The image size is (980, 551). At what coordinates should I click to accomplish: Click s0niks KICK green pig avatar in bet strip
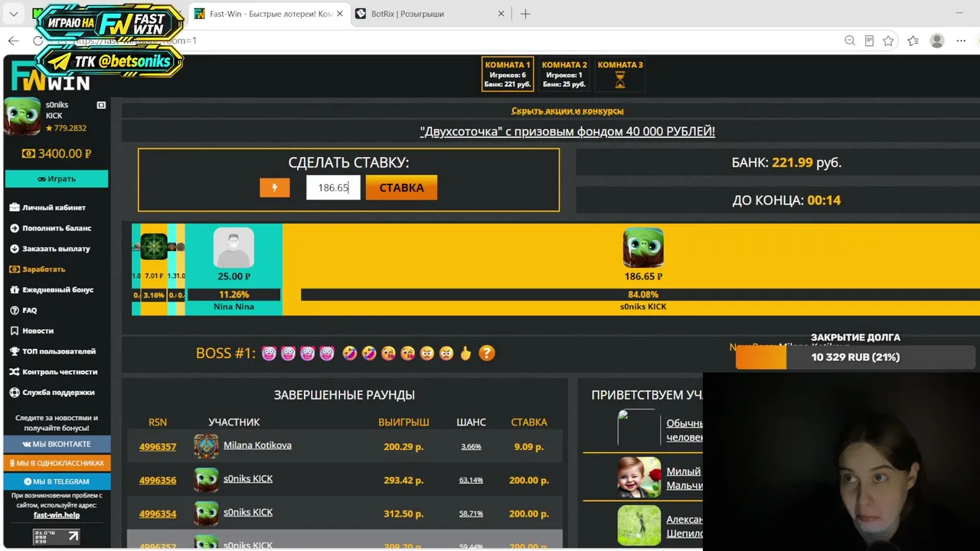click(643, 247)
